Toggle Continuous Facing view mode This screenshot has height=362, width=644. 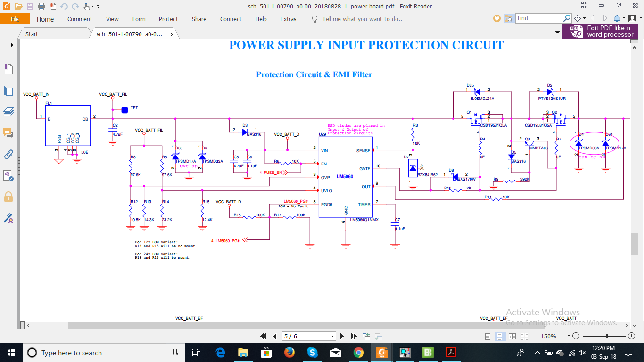[523, 336]
